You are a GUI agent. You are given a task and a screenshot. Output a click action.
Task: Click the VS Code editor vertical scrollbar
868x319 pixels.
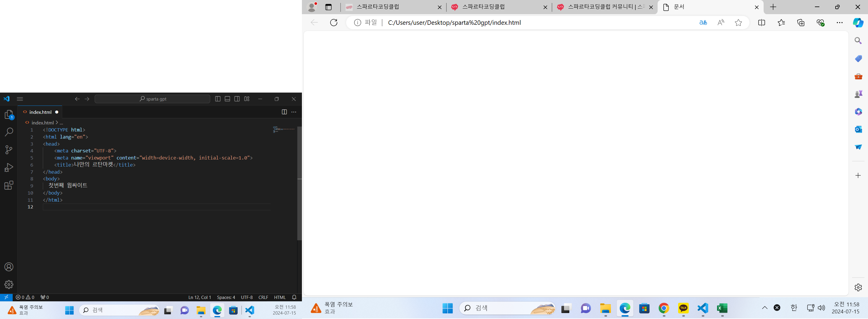pos(299,183)
